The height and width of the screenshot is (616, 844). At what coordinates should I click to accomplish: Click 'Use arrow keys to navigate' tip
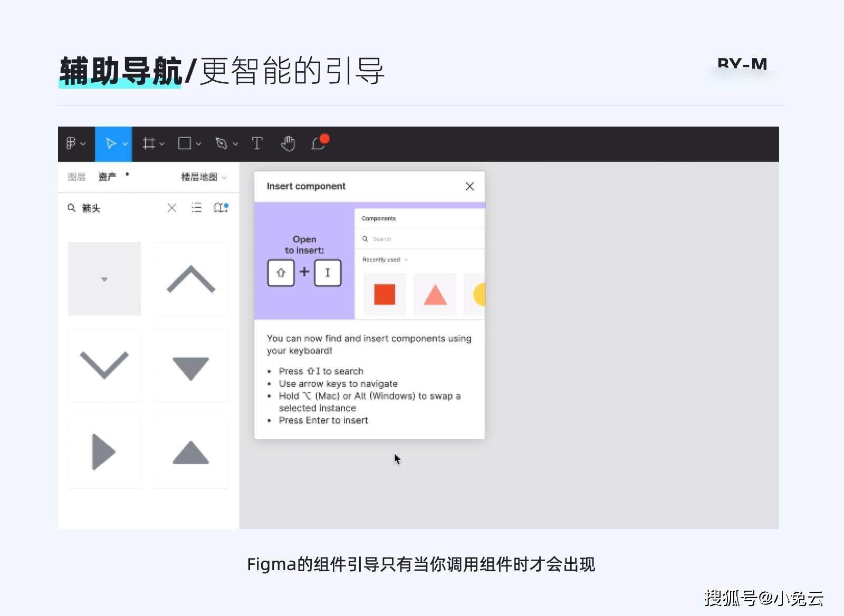point(338,384)
